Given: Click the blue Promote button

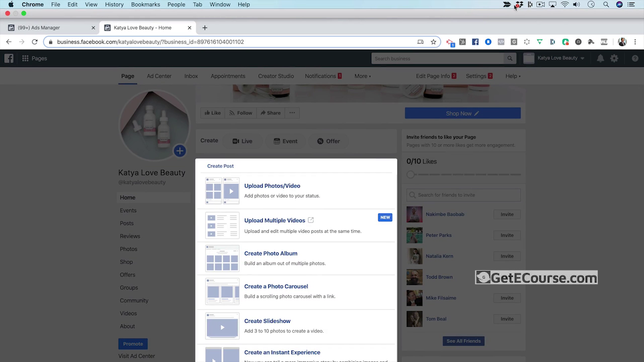Looking at the screenshot, I should coord(133,344).
